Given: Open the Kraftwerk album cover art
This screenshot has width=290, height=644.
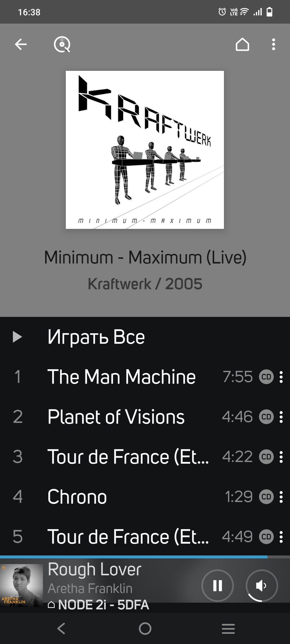Looking at the screenshot, I should (x=145, y=150).
